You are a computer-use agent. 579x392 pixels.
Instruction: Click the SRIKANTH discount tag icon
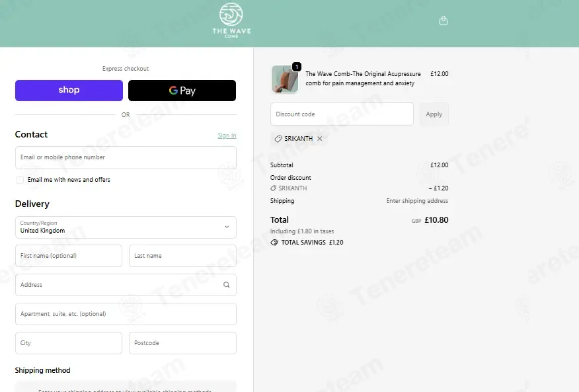pos(278,139)
